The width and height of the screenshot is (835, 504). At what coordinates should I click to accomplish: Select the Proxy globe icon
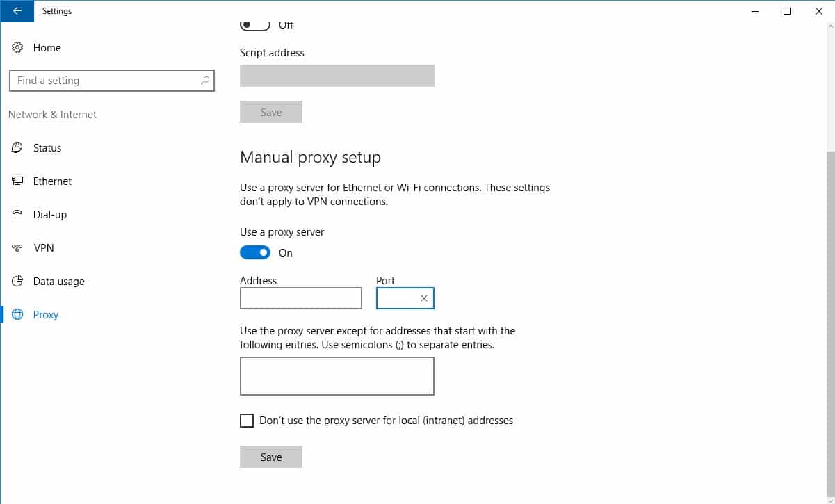tap(17, 314)
